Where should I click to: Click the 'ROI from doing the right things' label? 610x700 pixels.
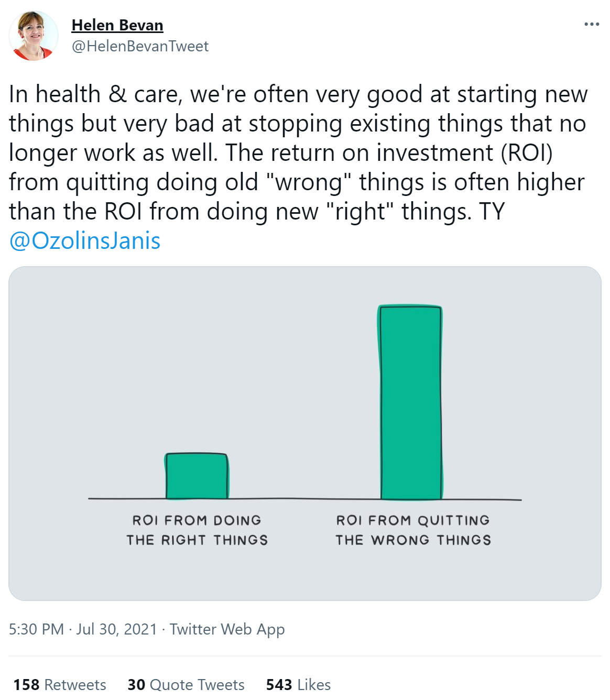coord(197,530)
